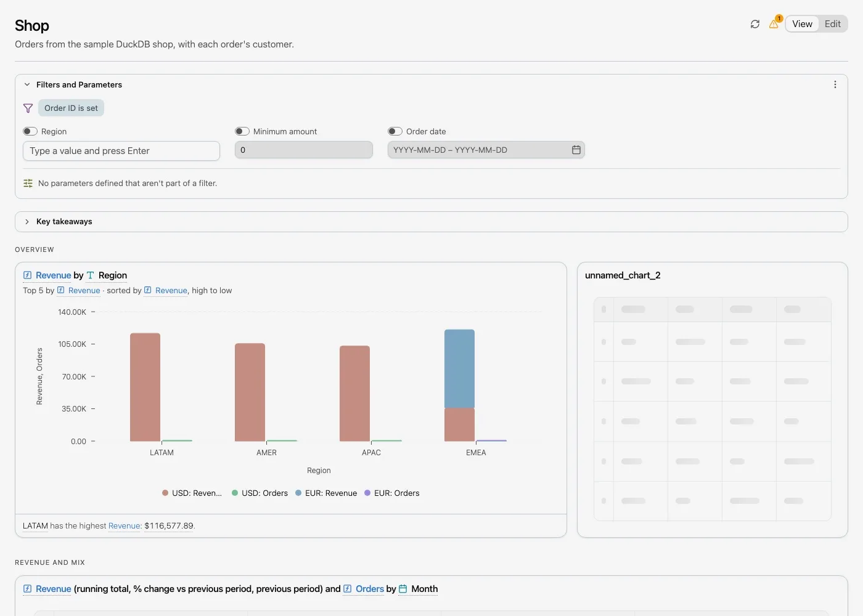This screenshot has width=863, height=616.
Task: Click the Order date range field
Action: point(486,150)
